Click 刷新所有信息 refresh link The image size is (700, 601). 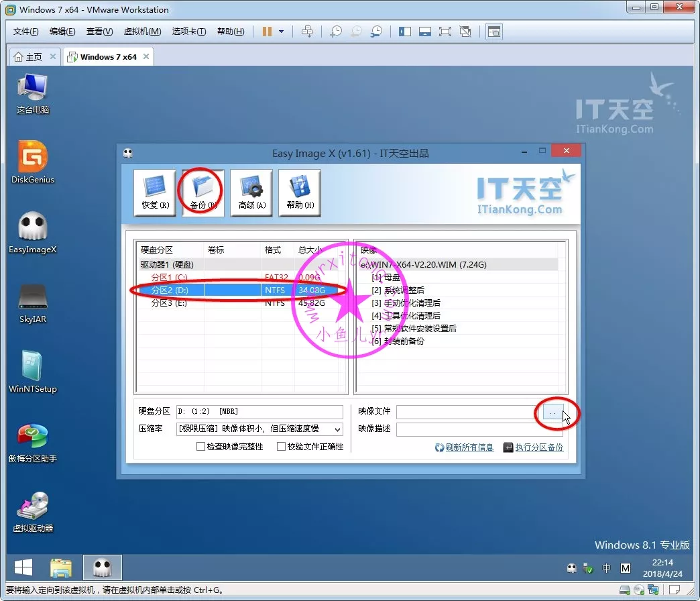(469, 447)
